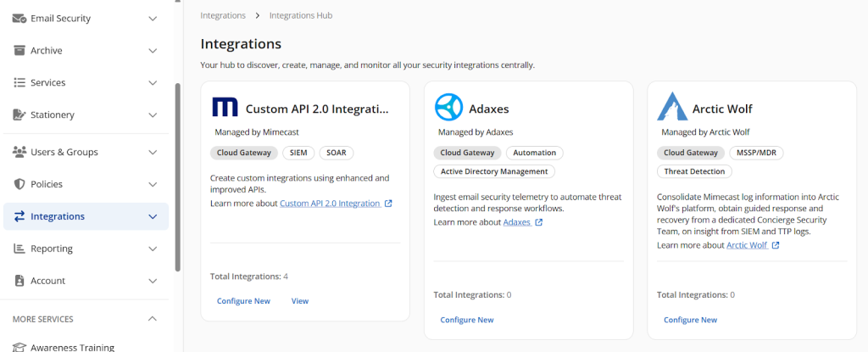The width and height of the screenshot is (868, 352).
Task: Expand the Reporting menu chevron
Action: 153,249
